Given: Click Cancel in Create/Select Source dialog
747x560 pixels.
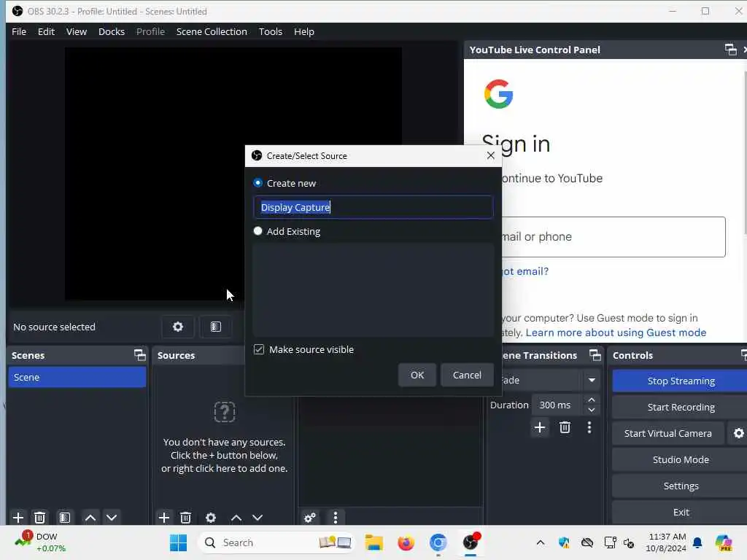Looking at the screenshot, I should (x=467, y=375).
